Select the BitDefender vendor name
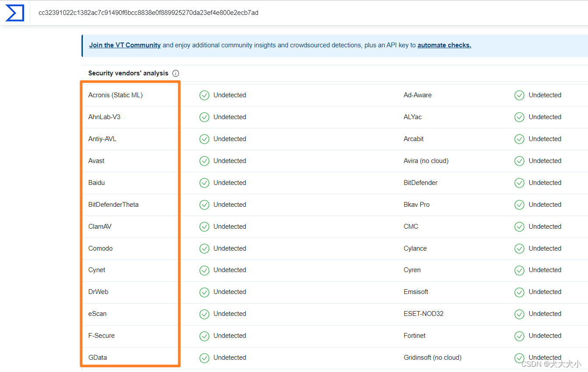 pyautogui.click(x=421, y=183)
